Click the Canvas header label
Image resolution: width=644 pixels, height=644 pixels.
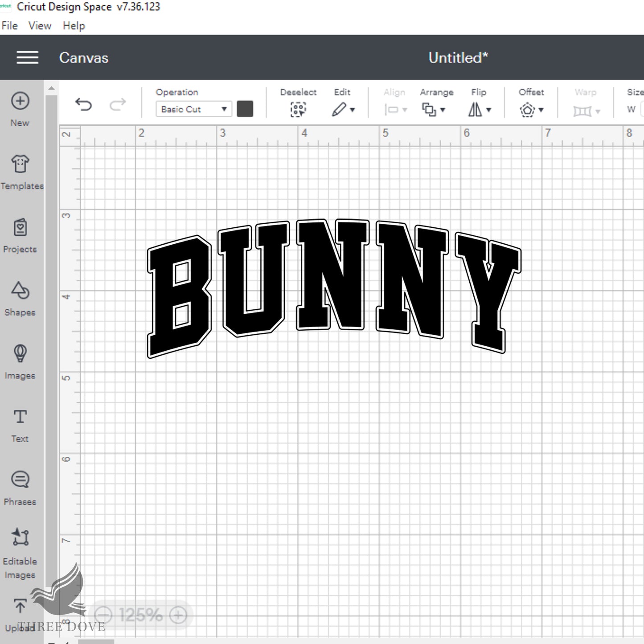[84, 57]
